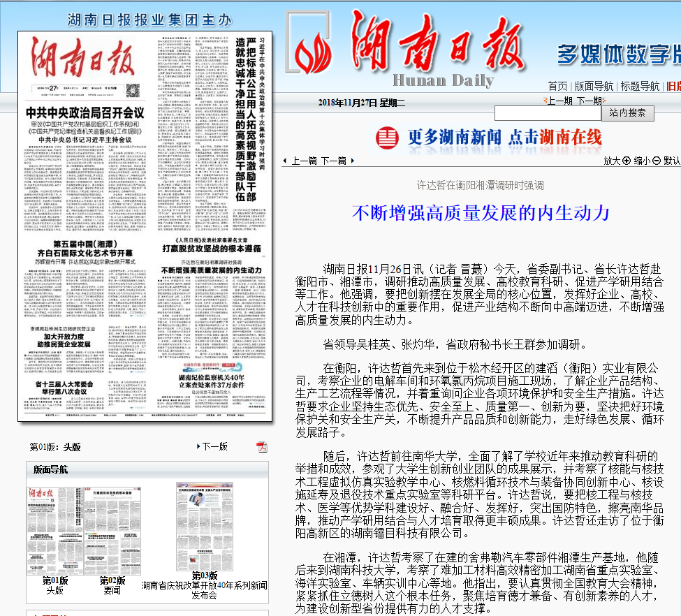
Task: Focus the site search input field
Action: click(548, 113)
